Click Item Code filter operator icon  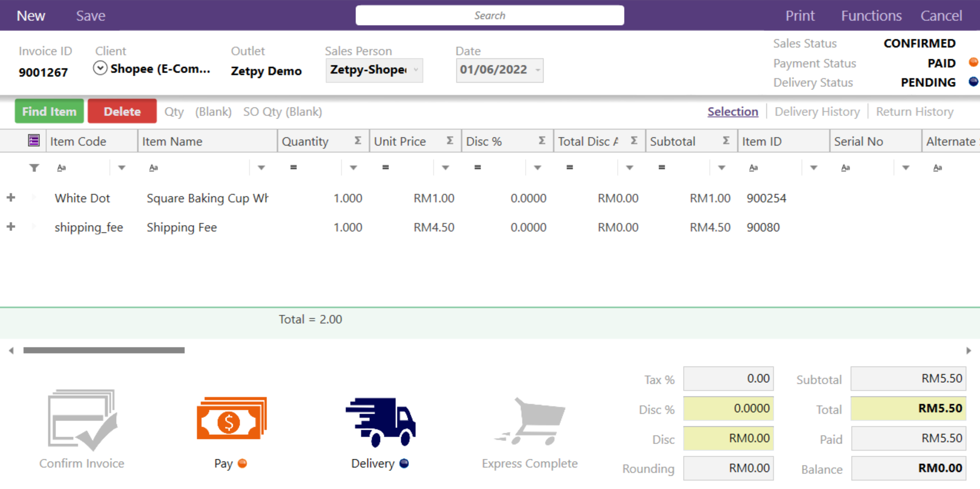(61, 168)
